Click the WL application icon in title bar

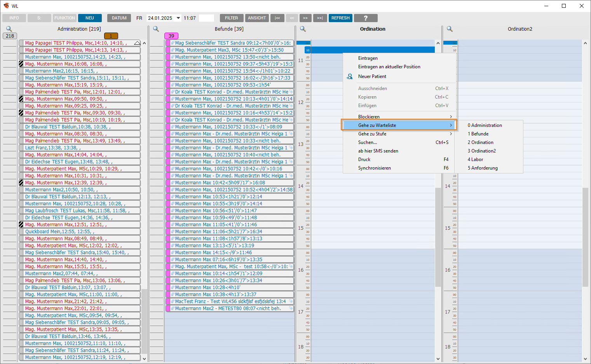[6, 6]
